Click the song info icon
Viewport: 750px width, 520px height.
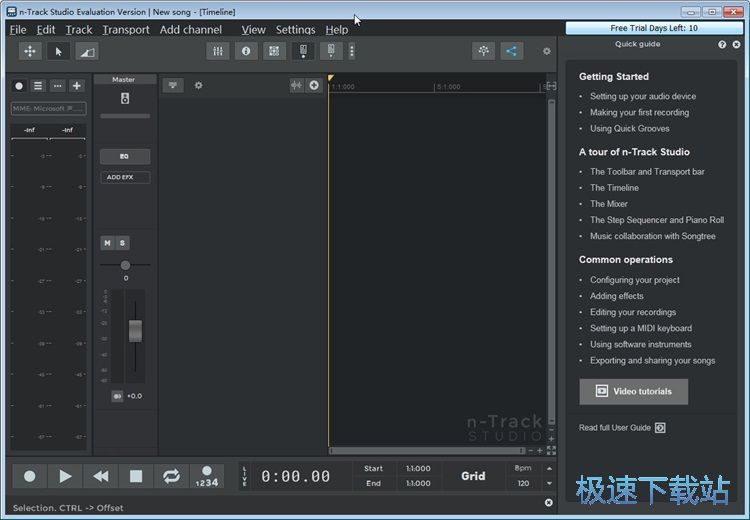246,51
